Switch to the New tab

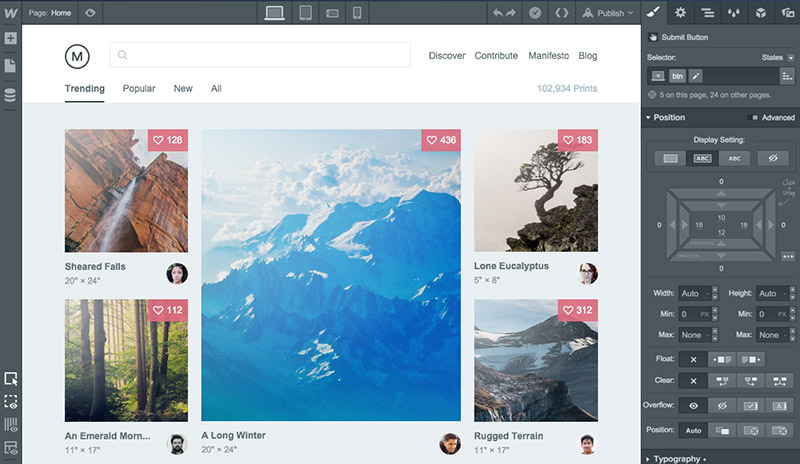pos(183,89)
